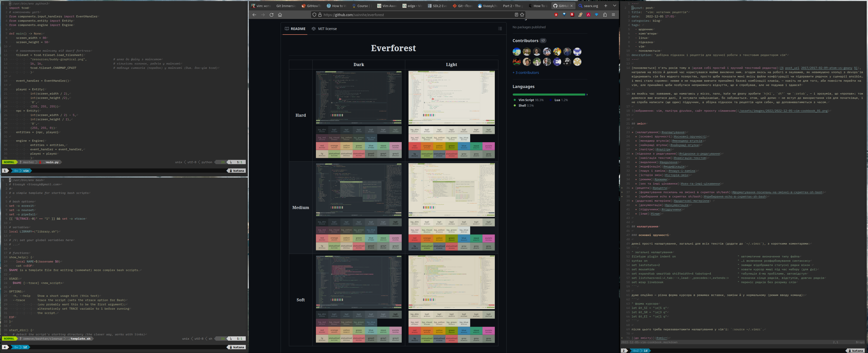Toggle reader view in address bar
The width and height of the screenshot is (868, 353).
[x=516, y=15]
